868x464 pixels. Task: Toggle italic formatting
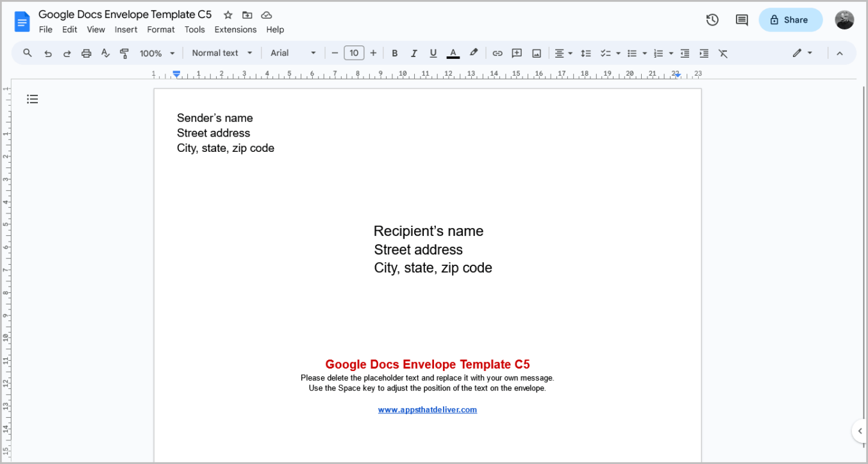point(414,53)
